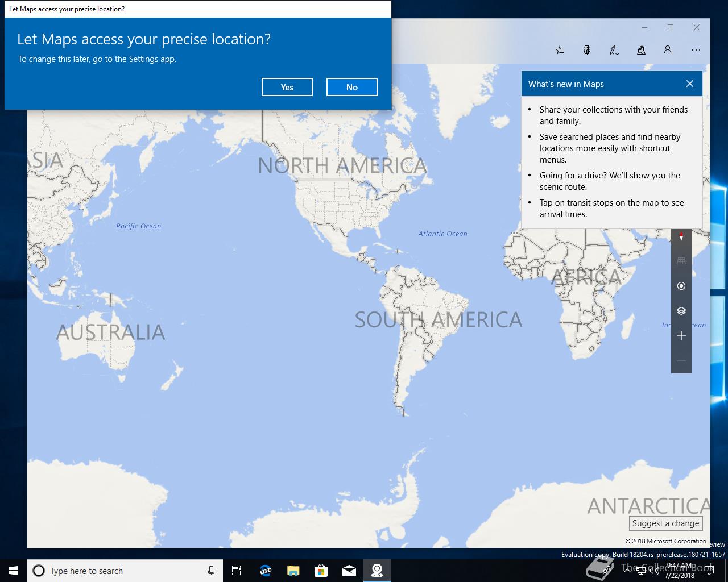
Task: Click the Pacific Ocean label
Action: 139,226
